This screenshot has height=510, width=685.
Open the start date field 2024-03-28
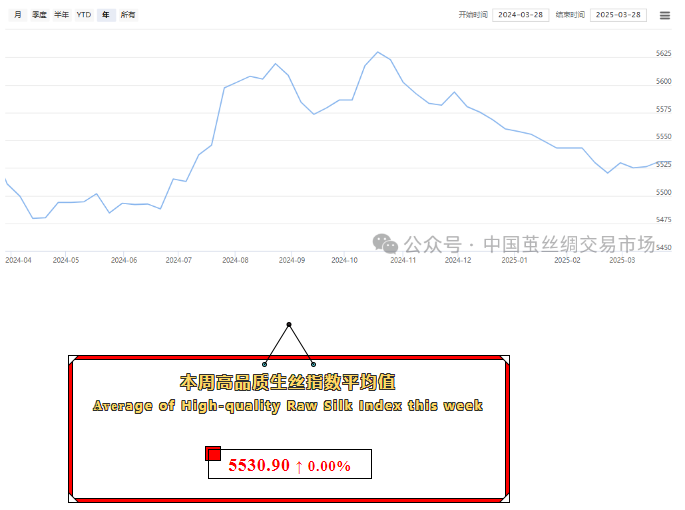pyautogui.click(x=519, y=15)
